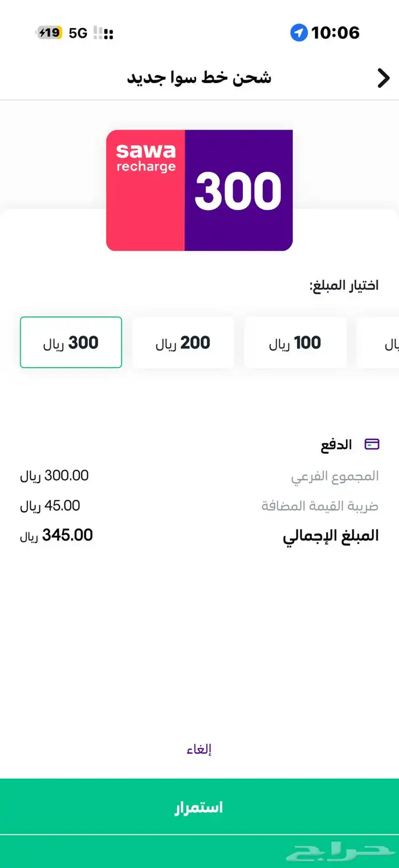
Task: Tap the 5G network indicator
Action: (78, 33)
